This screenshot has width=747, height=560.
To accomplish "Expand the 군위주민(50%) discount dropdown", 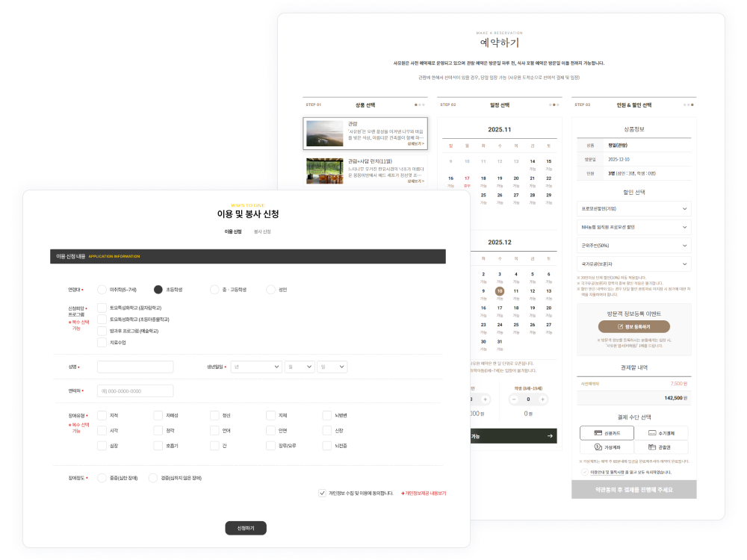I will (x=634, y=245).
